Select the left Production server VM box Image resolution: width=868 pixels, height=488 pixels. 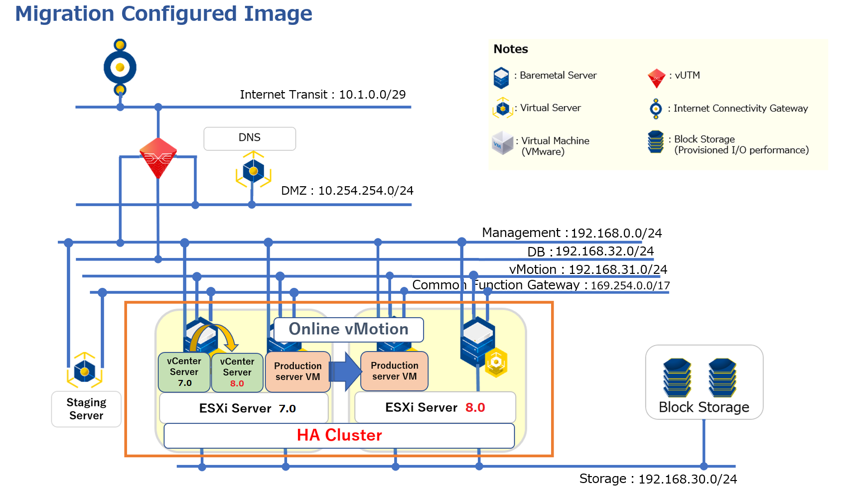(x=298, y=371)
